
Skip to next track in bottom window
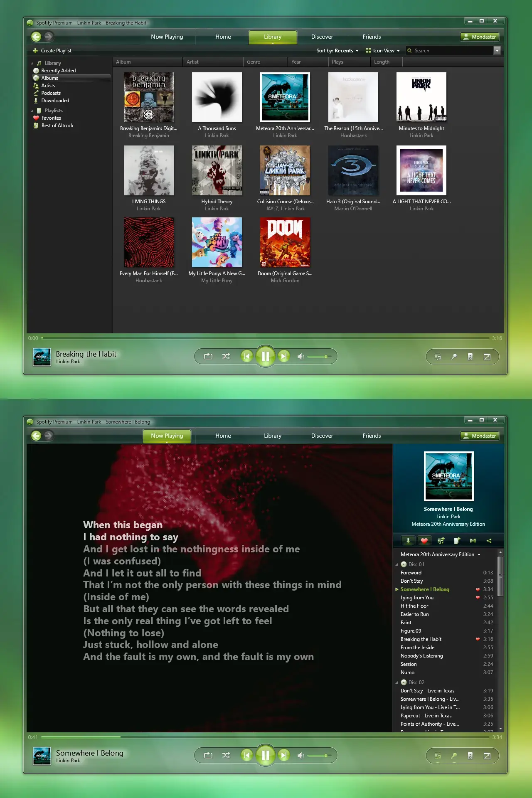[x=284, y=755]
